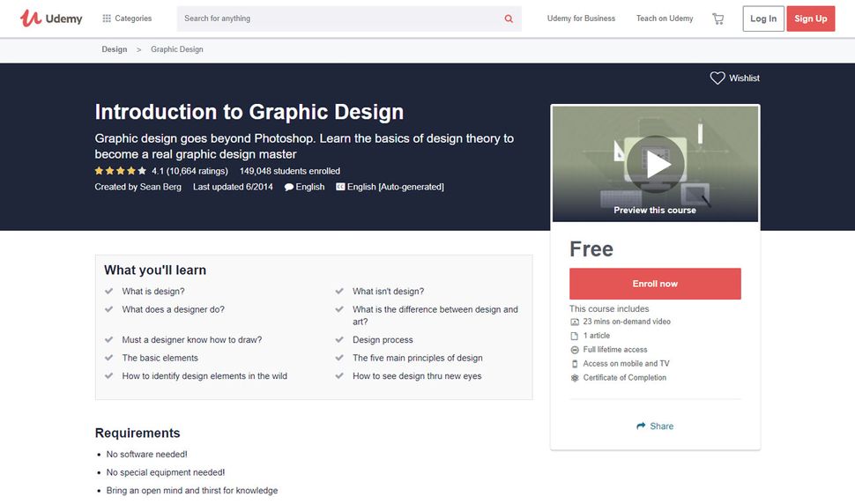Click the Log In button
The image size is (855, 504).
[762, 19]
